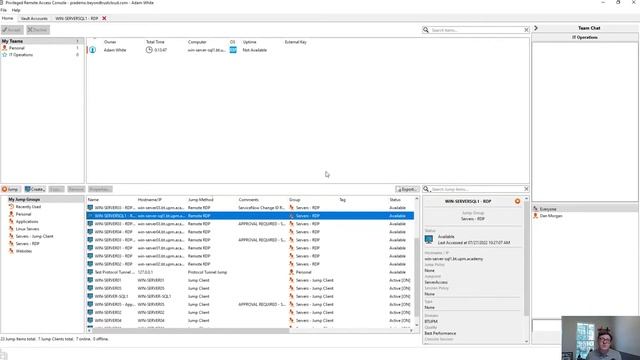
Task: Collapse the Team Chat panel arrow
Action: [x=536, y=28]
